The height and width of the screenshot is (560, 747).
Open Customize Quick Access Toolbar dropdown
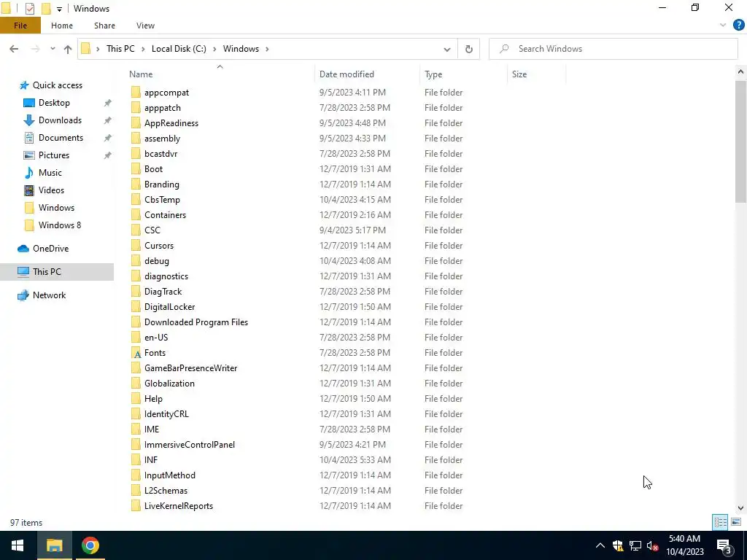coord(59,9)
